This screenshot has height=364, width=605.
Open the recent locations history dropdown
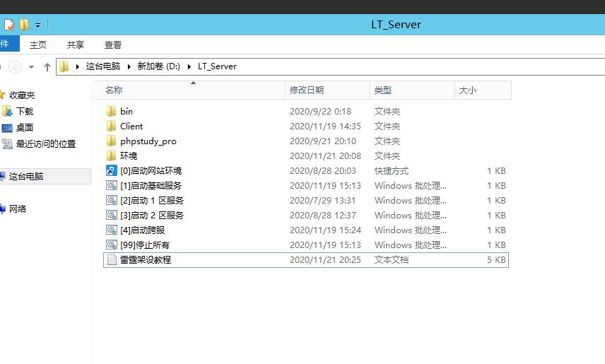[x=33, y=66]
